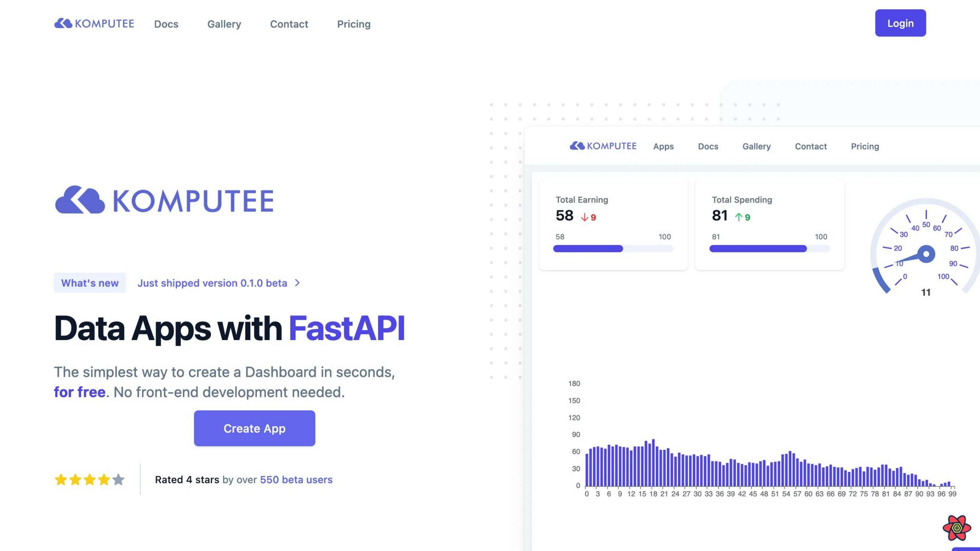Viewport: 980px width, 551px height.
Task: Click the Komputee logo in dashboard preview
Action: click(603, 146)
